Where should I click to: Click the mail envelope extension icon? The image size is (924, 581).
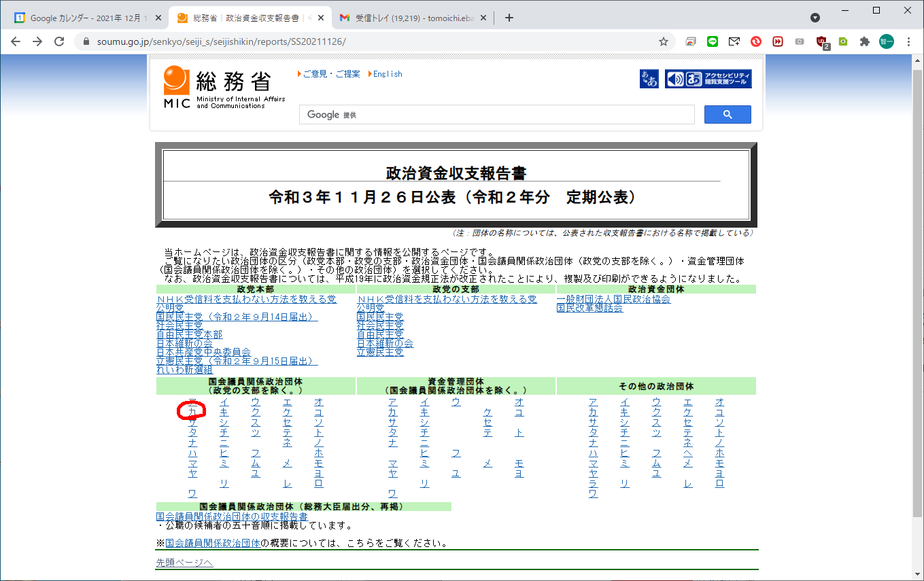pos(734,41)
